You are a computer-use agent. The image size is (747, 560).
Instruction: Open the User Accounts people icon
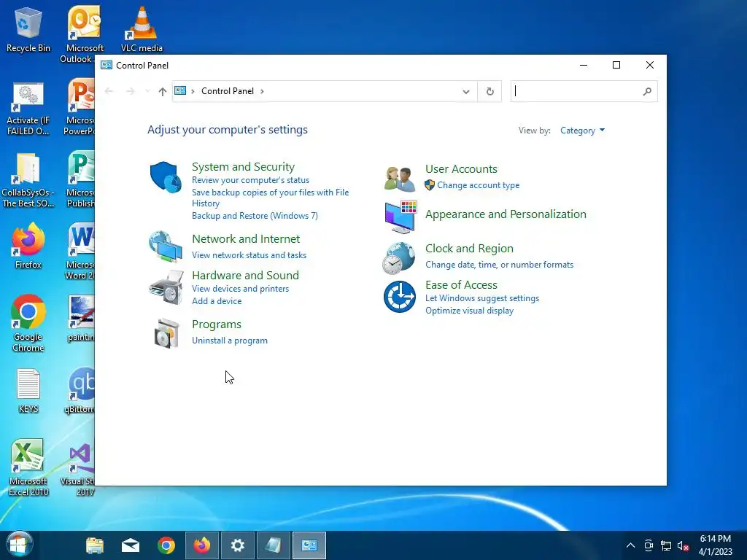pyautogui.click(x=399, y=179)
